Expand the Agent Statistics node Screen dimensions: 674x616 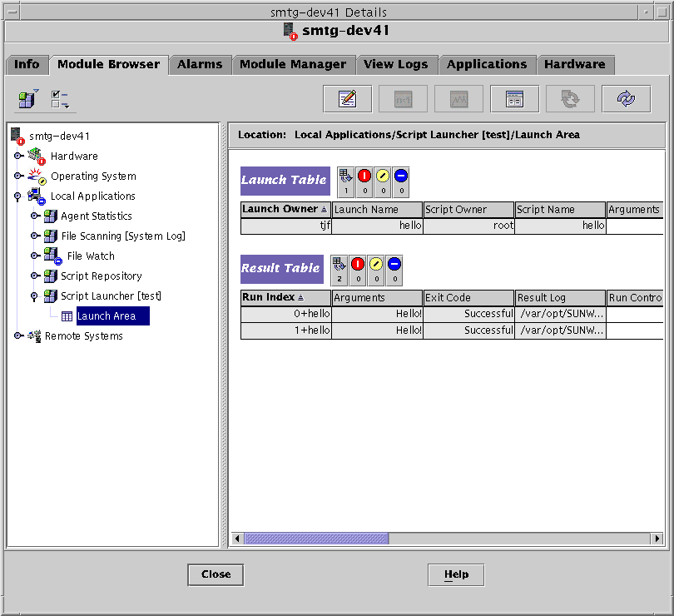[35, 216]
